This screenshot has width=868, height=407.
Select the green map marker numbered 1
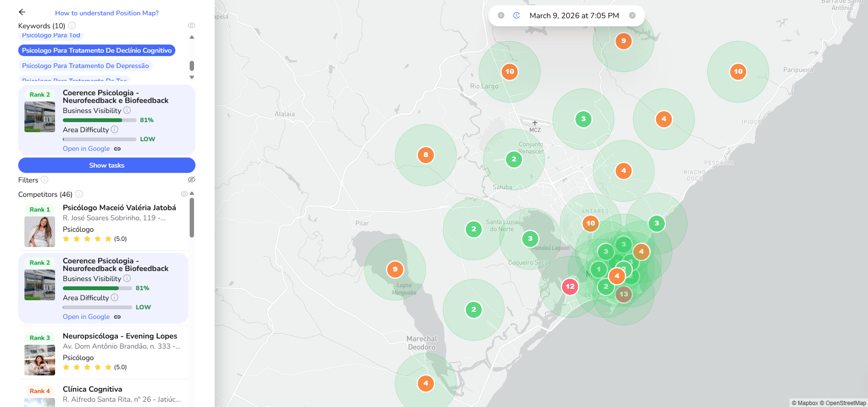(598, 269)
